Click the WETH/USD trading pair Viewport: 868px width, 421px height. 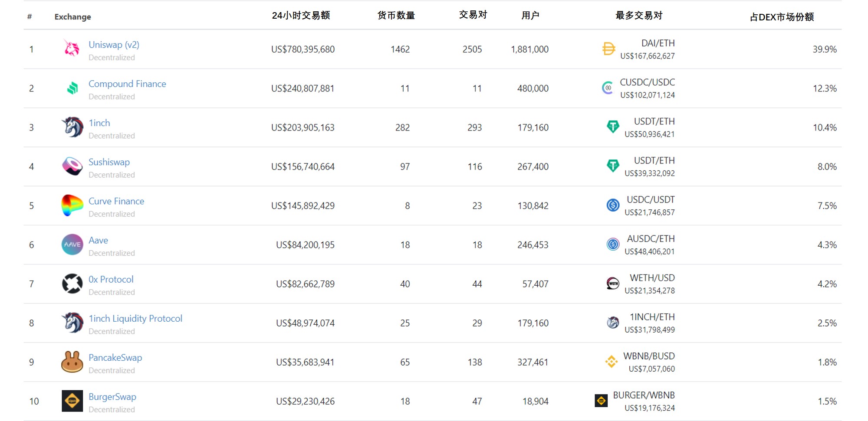pos(652,278)
